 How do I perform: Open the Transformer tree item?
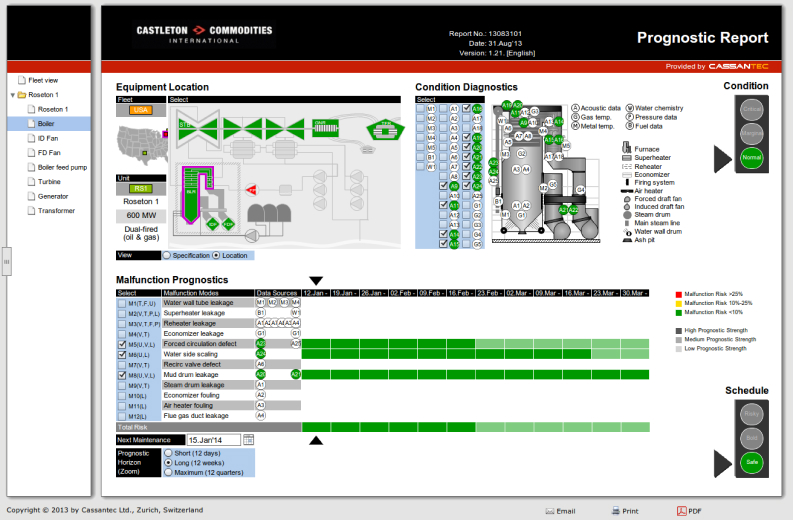tap(56, 210)
